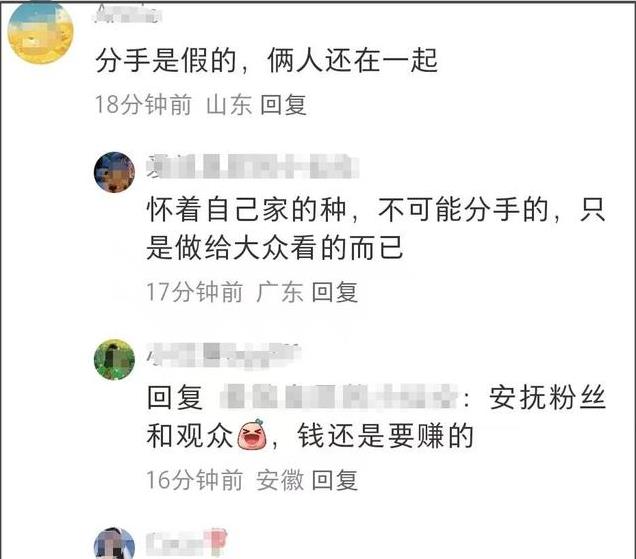Click the 18分钟前 timestamp

pos(143,105)
